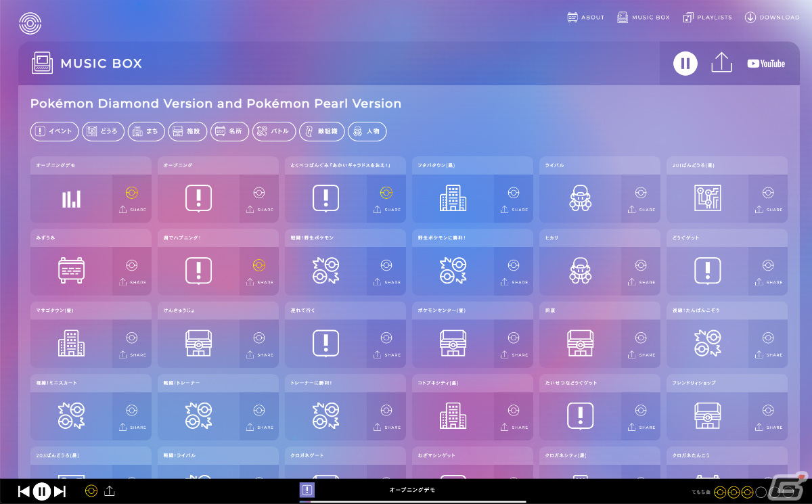Viewport: 812px width, 504px height.
Task: Play マサゴタウン(昼) building icon
Action: coord(71,344)
